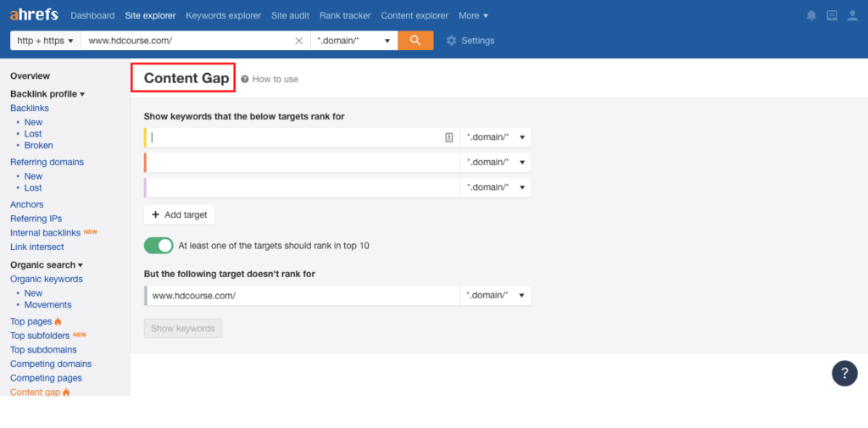868x428 pixels.
Task: Open Link intersect link
Action: pyautogui.click(x=37, y=247)
